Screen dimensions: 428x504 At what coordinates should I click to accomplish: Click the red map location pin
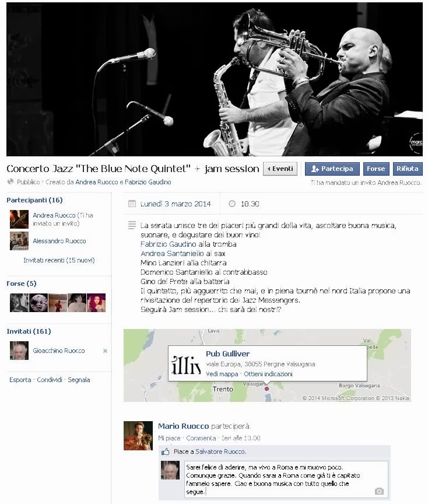266,388
